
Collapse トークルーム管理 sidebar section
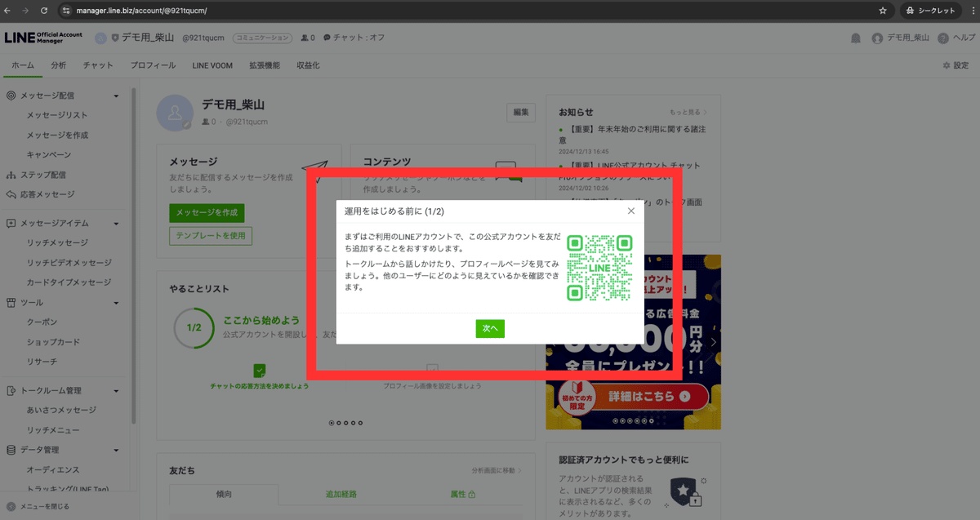coord(116,390)
